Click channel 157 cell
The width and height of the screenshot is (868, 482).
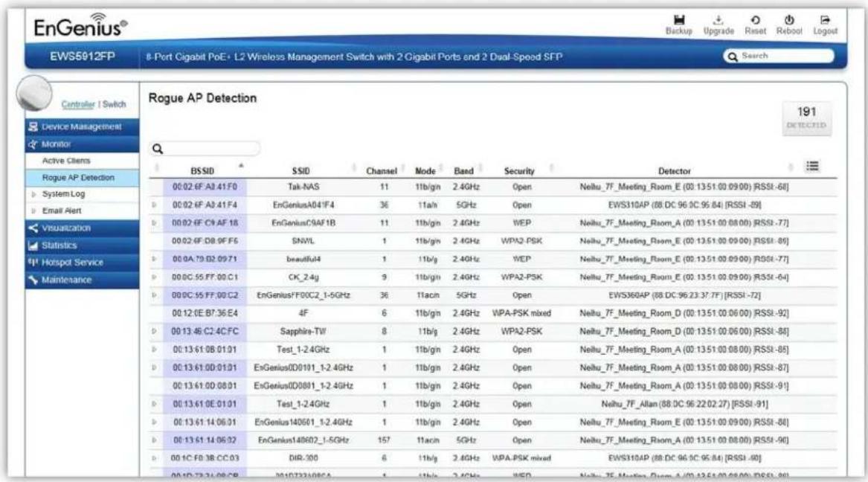coord(384,440)
